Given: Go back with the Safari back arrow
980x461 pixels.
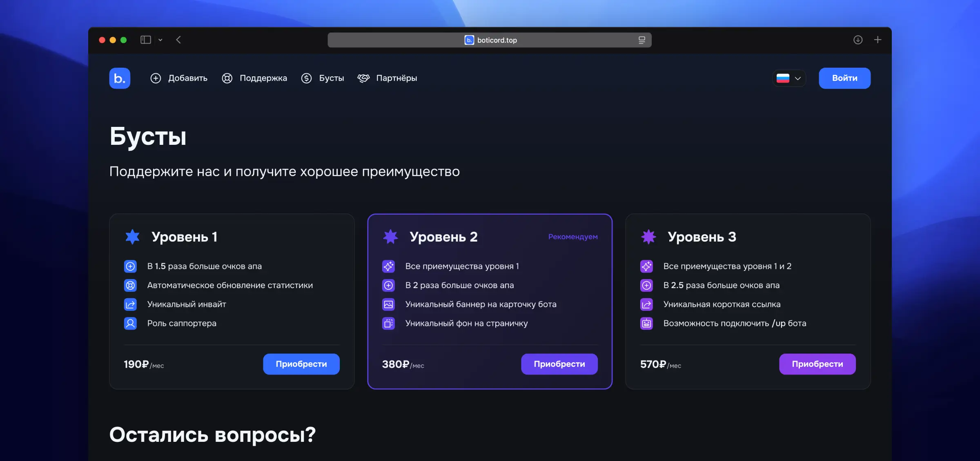Looking at the screenshot, I should pos(178,40).
